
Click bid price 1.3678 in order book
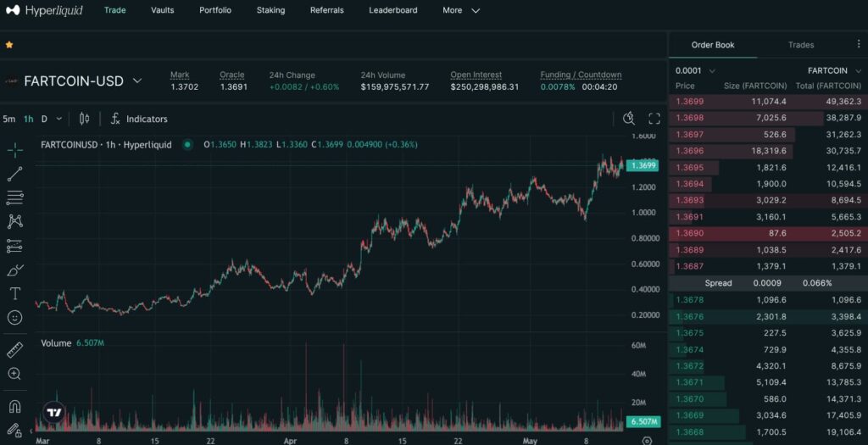[689, 300]
